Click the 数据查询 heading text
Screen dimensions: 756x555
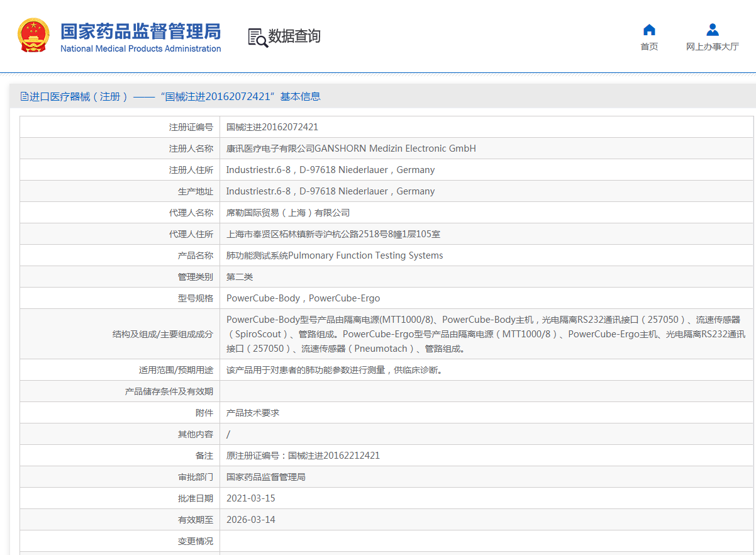tap(294, 36)
